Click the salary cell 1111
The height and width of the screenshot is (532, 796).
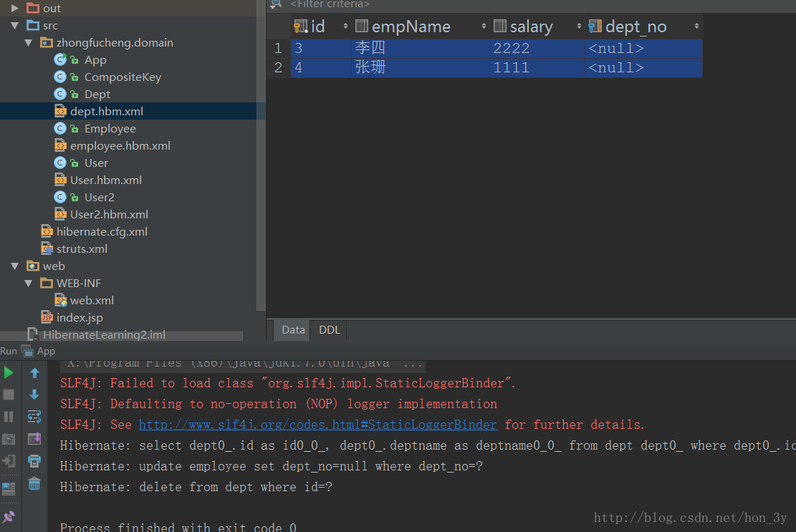pos(537,67)
